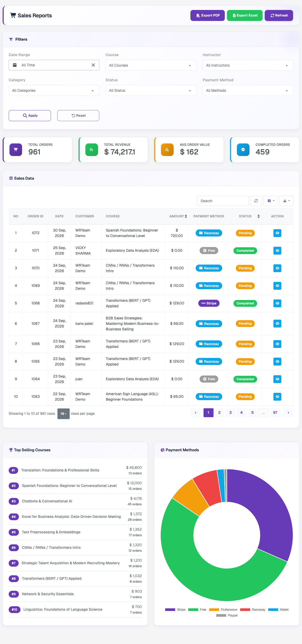Screen dimensions: 302x644
Task: View details for order 1067
Action: [277, 324]
